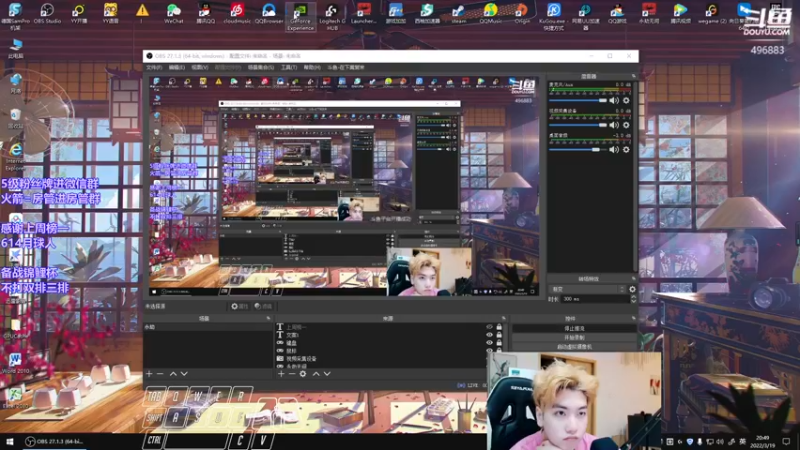Open the 编辑(E) menu in OBS
Screen dimensions: 800x450
click(x=177, y=67)
